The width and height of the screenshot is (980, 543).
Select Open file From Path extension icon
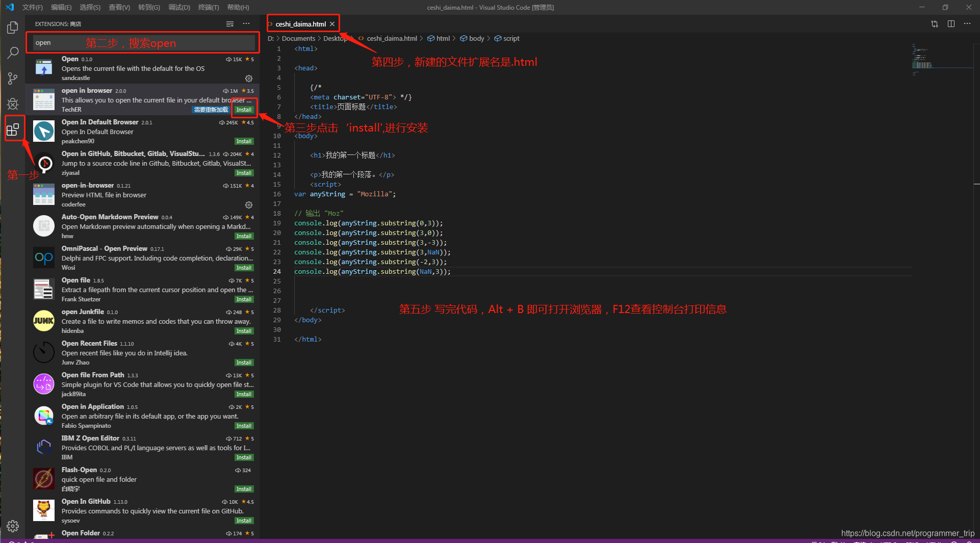(44, 384)
